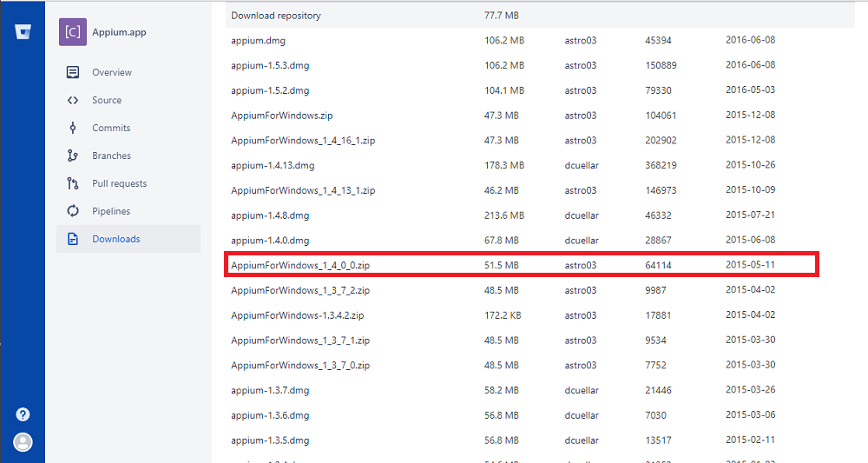Download appium-1.5.2.dmg
The width and height of the screenshot is (868, 463).
pos(270,90)
